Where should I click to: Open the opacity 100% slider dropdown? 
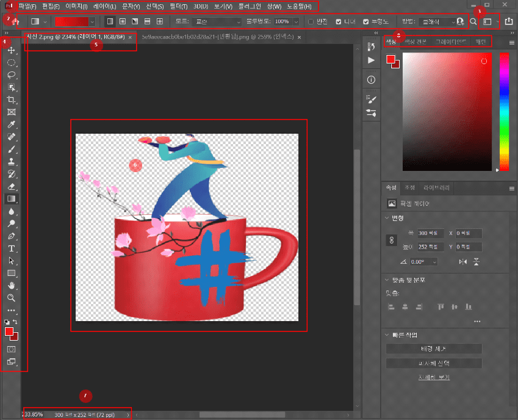pos(297,22)
